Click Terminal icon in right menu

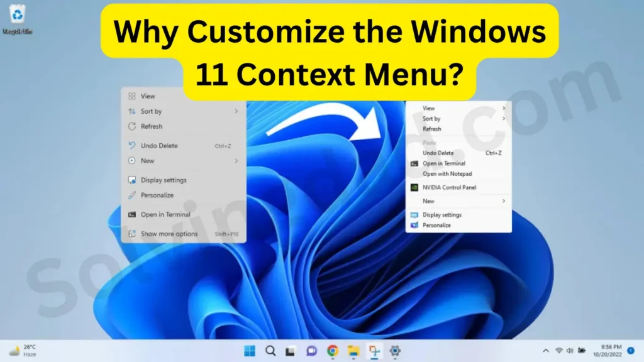[x=414, y=163]
